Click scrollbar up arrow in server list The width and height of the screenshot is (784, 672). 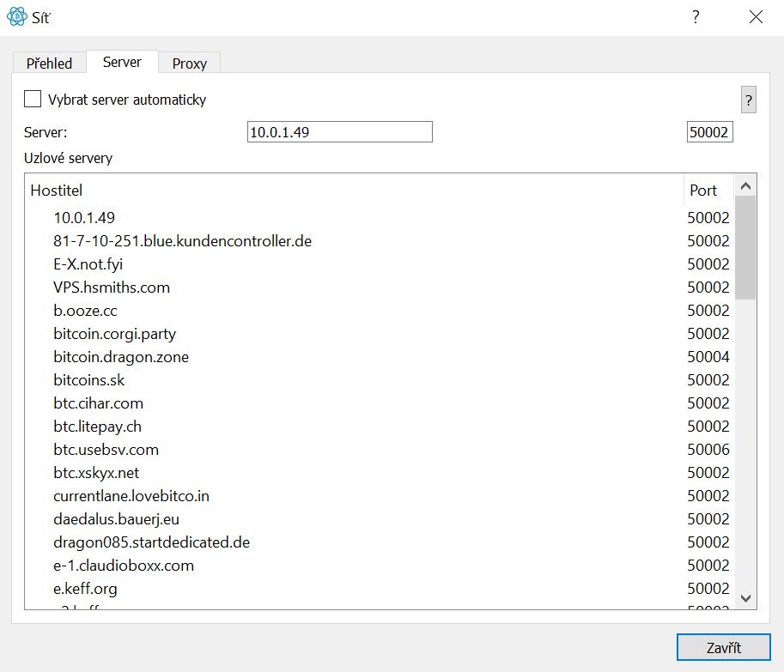tap(745, 186)
